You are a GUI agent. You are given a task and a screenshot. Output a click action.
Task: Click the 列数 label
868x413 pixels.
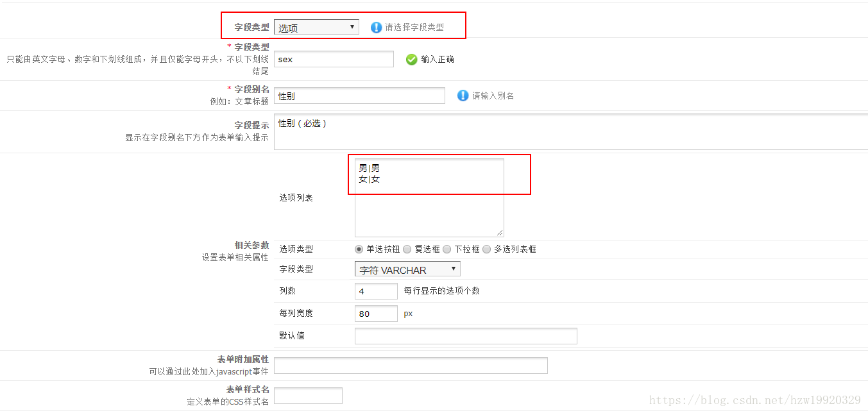pyautogui.click(x=287, y=291)
